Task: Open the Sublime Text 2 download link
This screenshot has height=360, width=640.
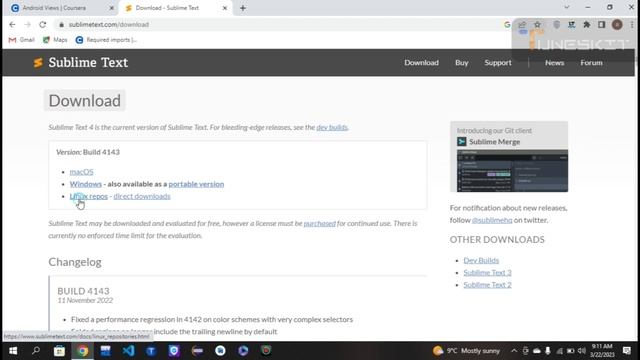Action: 487,285
